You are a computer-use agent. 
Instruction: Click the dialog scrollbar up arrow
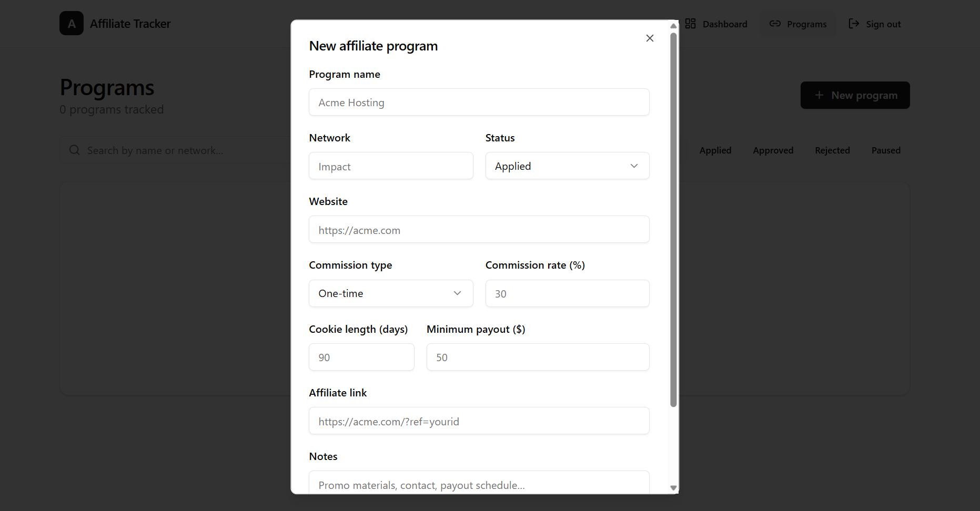click(x=673, y=26)
